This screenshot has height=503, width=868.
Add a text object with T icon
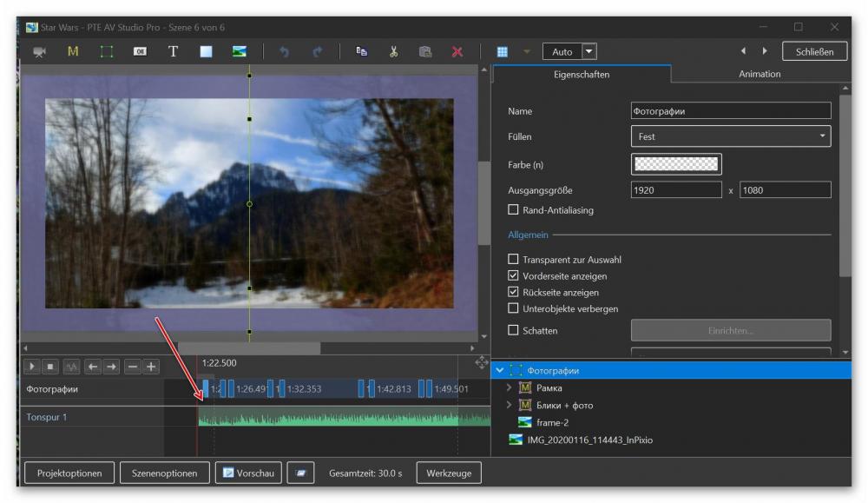tap(174, 51)
